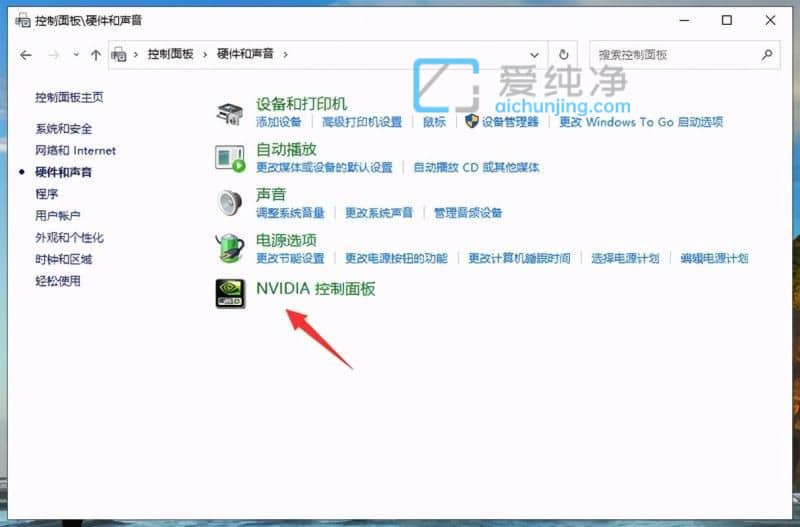800x527 pixels.
Task: Click 硬件和声音 in breadcrumb path
Action: coord(245,54)
